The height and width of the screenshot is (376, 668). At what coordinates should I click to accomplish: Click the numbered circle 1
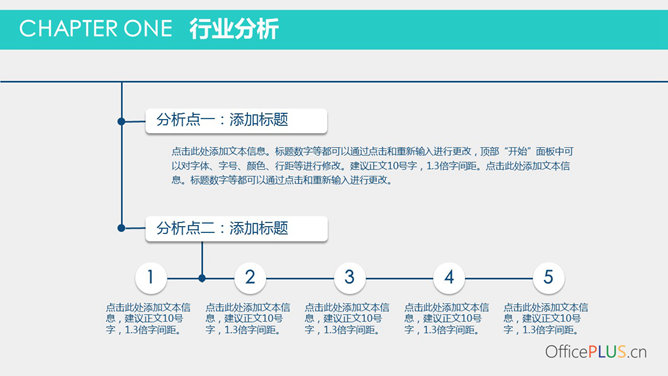(x=151, y=278)
